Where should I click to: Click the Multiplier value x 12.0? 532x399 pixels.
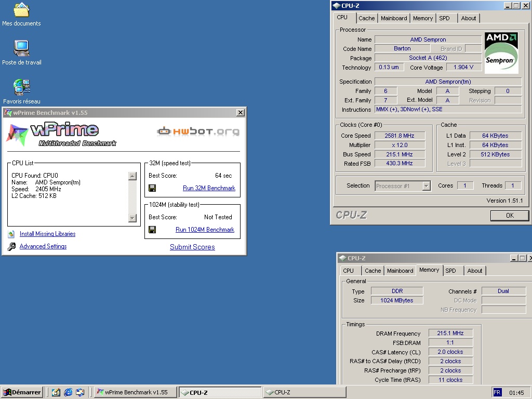[400, 145]
